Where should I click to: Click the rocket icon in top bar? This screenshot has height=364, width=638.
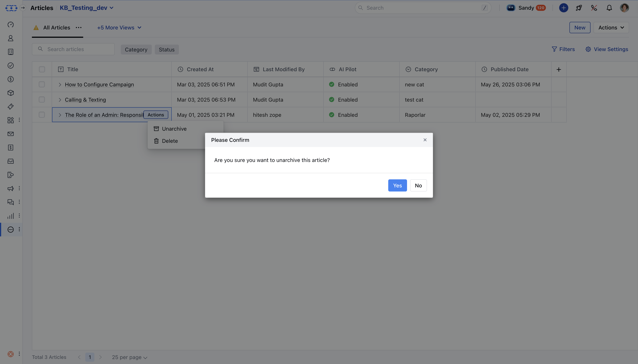579,8
